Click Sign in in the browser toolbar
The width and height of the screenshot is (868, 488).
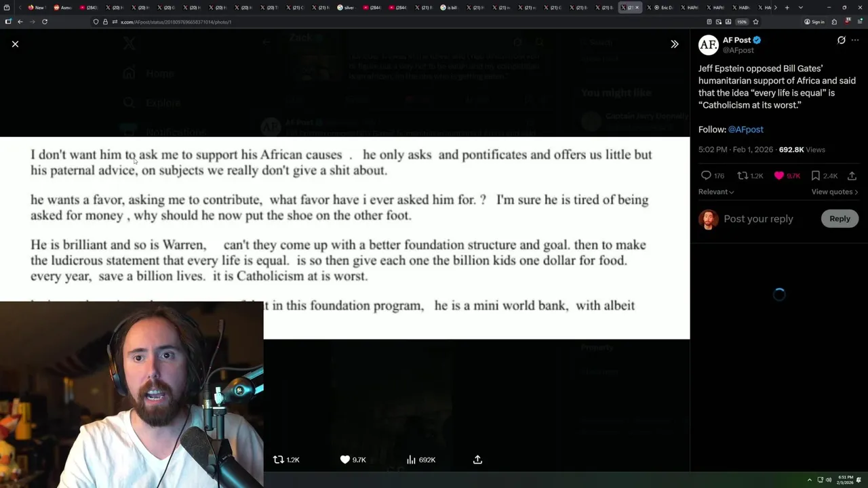[x=814, y=22]
